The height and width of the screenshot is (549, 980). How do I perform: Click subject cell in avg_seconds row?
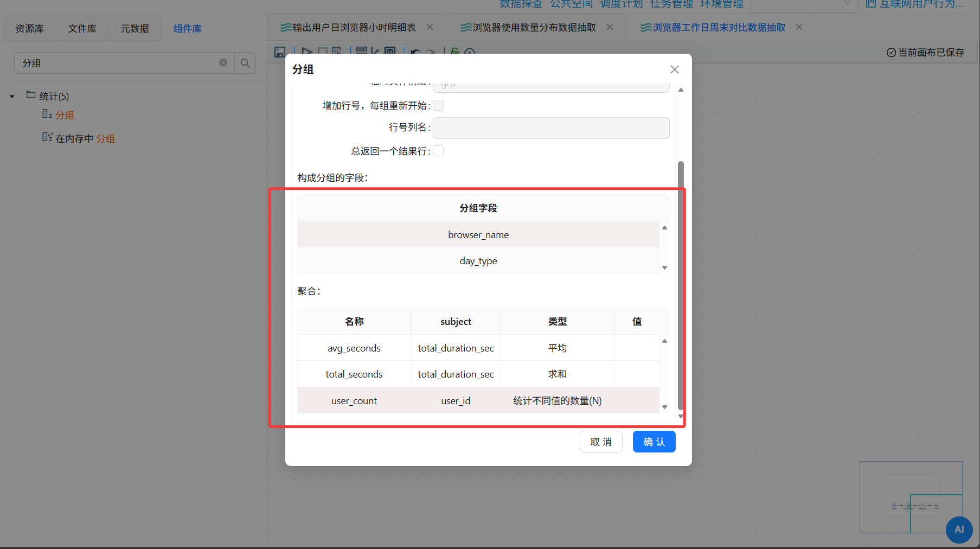[x=456, y=348]
